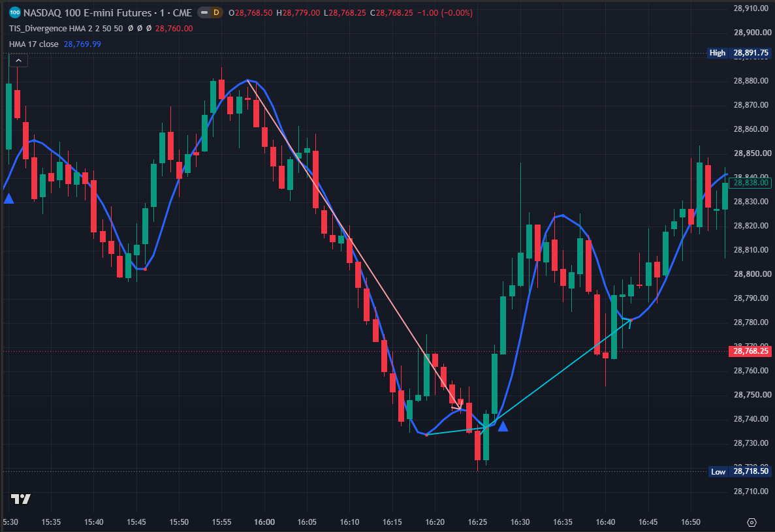Click the Low 28,718.50 price label
Screen dimensions: 775x532
(x=739, y=471)
